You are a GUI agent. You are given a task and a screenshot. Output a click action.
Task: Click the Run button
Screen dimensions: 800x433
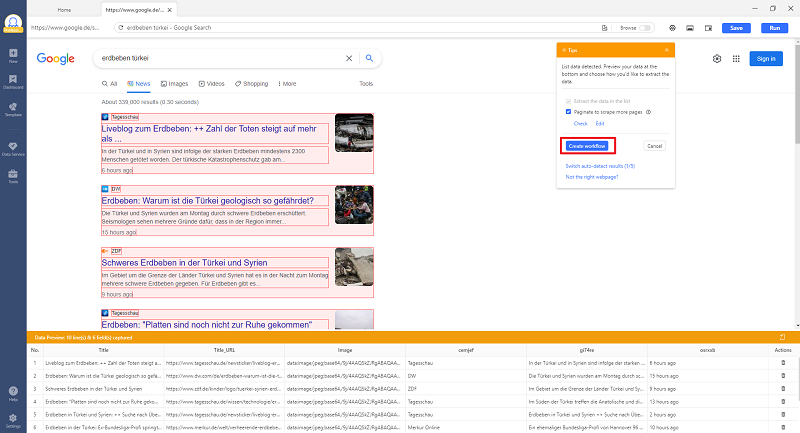[774, 28]
